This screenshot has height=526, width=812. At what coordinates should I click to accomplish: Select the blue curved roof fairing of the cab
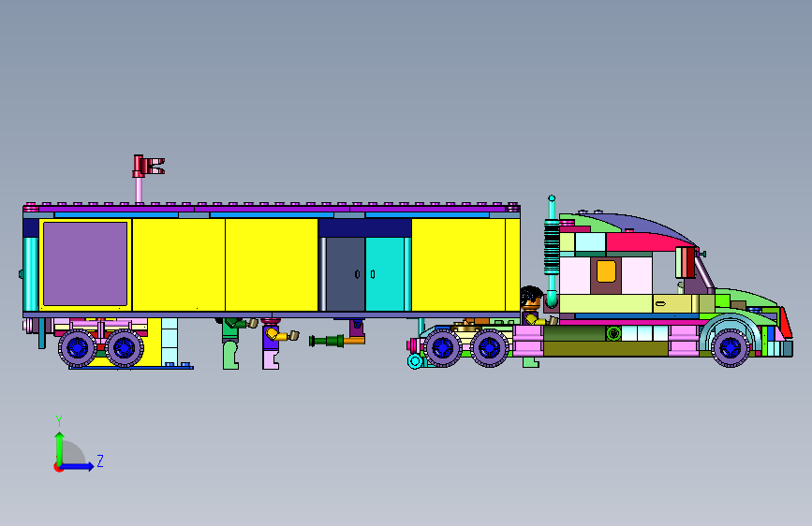click(x=642, y=225)
